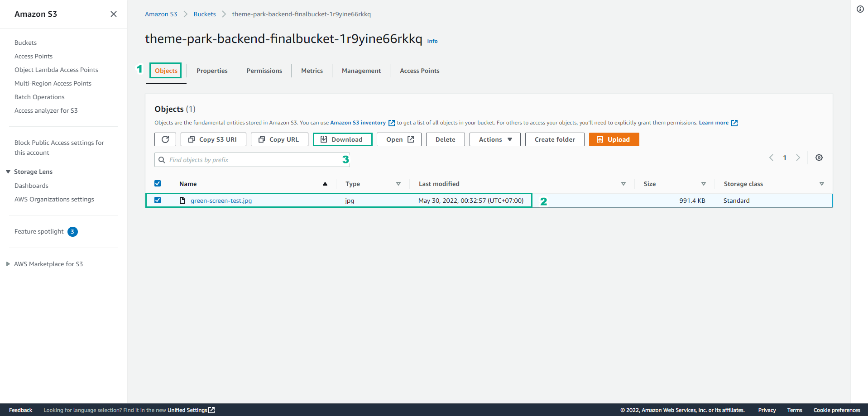Click the info circle icon at top right
The width and height of the screenshot is (868, 416).
tap(860, 9)
